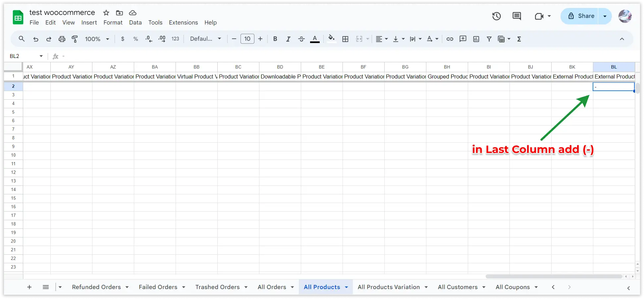Click the font size input field
The image size is (644, 299).
[247, 39]
